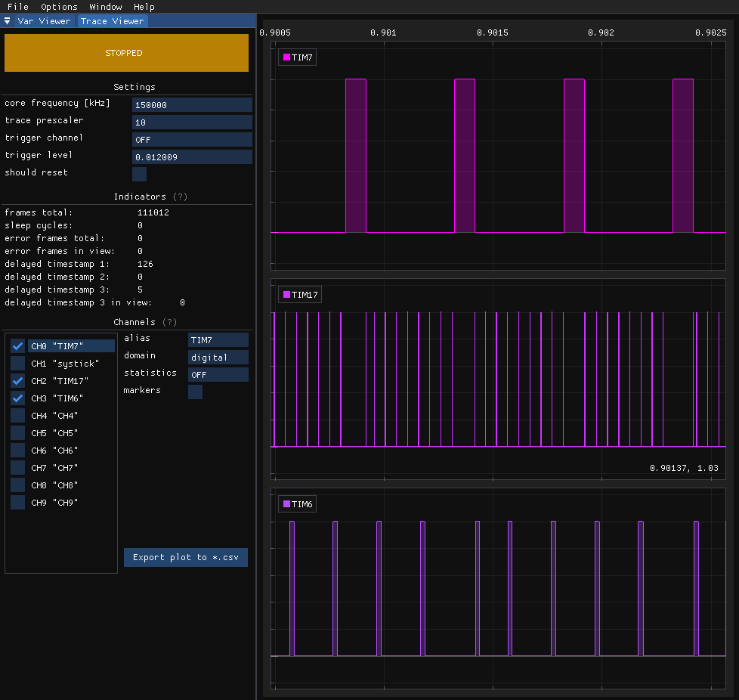This screenshot has width=739, height=700.
Task: Click the TIM6 legend color square
Action: (x=286, y=504)
